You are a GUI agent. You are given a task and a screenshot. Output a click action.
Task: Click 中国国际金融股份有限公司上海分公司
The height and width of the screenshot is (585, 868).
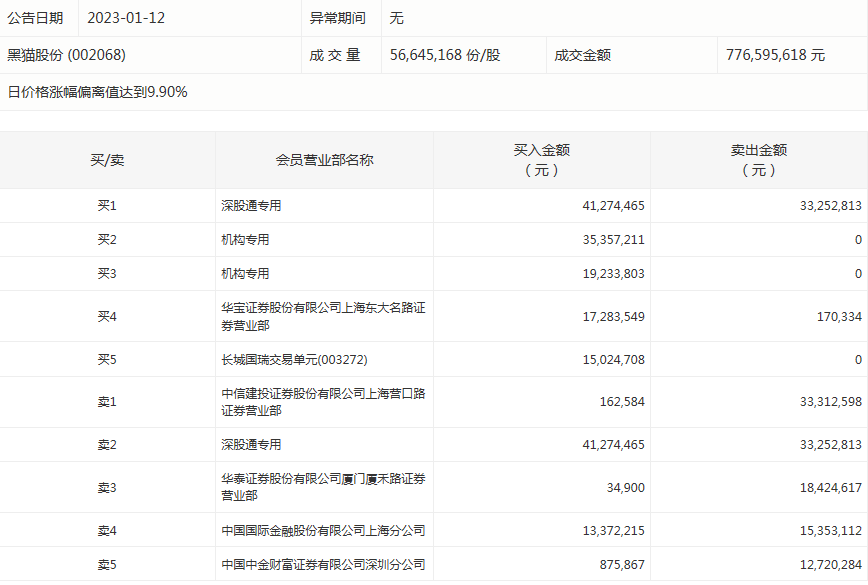click(x=323, y=531)
